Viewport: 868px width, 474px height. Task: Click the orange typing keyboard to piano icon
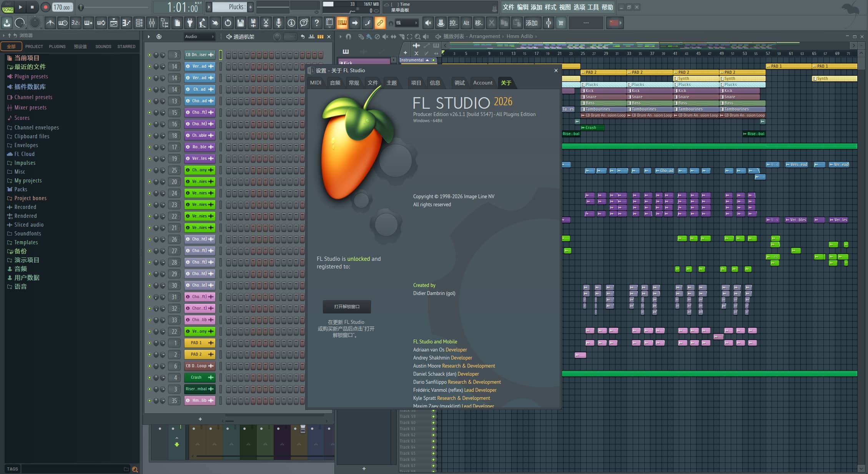point(342,23)
